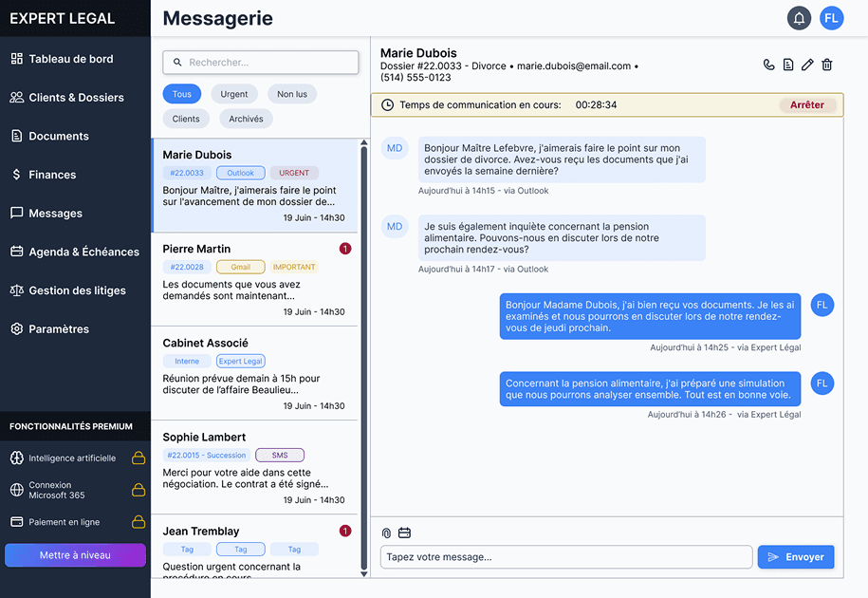Select the Urgent filter chip
868x598 pixels.
point(234,94)
